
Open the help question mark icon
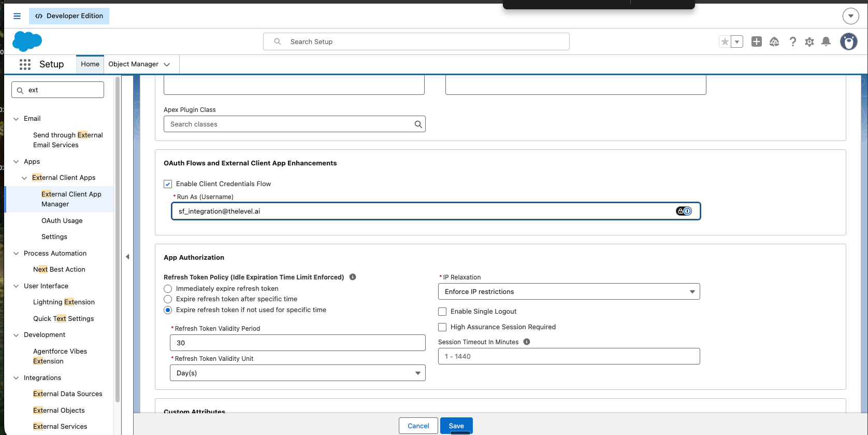click(792, 41)
